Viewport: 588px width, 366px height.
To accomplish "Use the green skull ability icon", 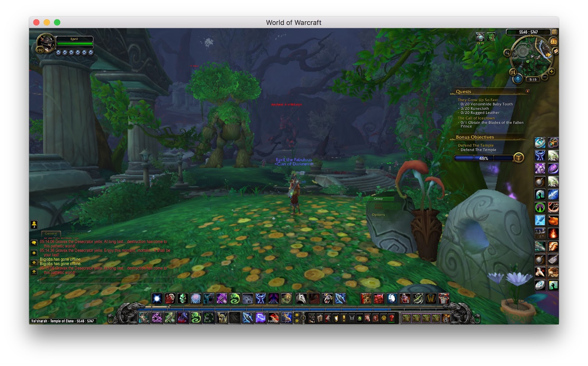I will [183, 298].
